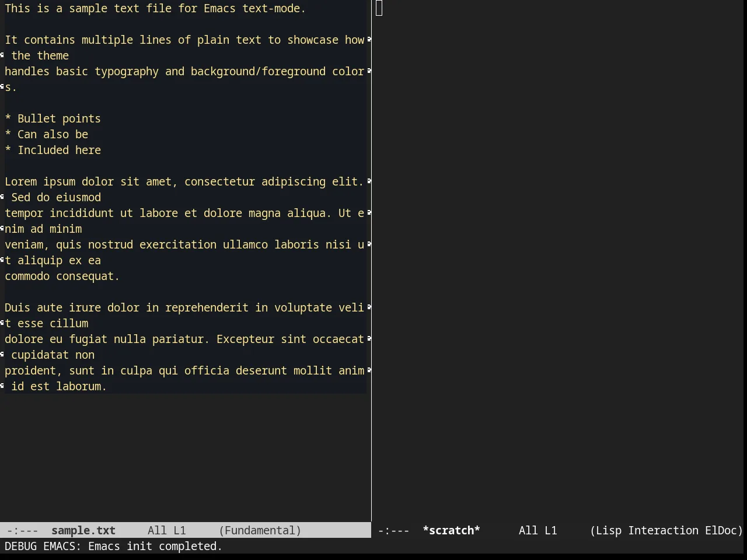This screenshot has height=560, width=747.
Task: Click the scratch buffer status dashes
Action: tap(393, 530)
